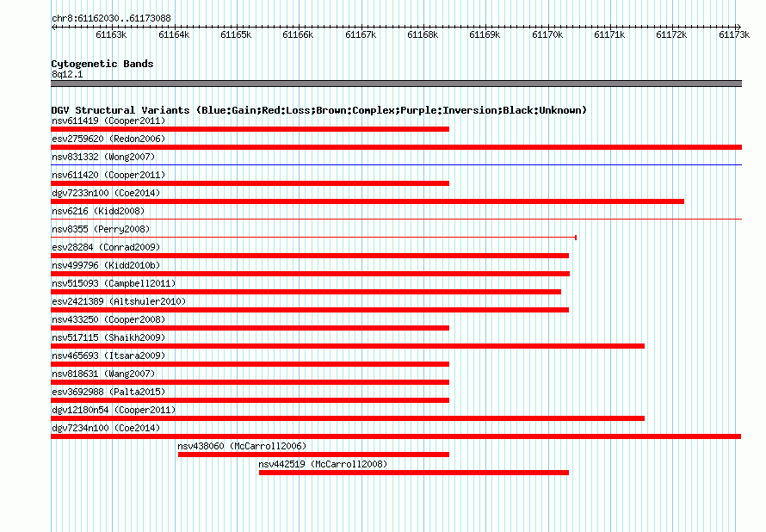Click the 61168k ruler label
766x532 pixels.
point(423,34)
